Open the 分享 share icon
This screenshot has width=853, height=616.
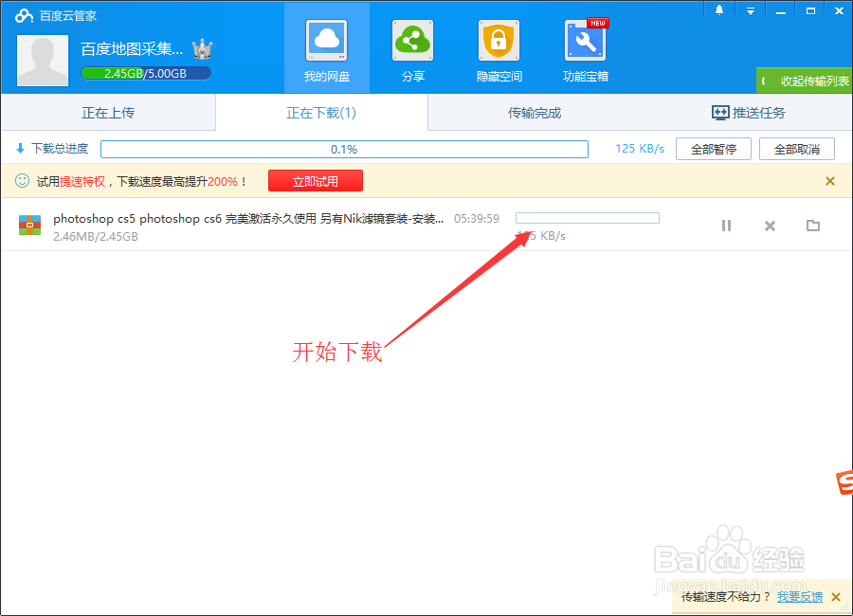click(x=413, y=41)
